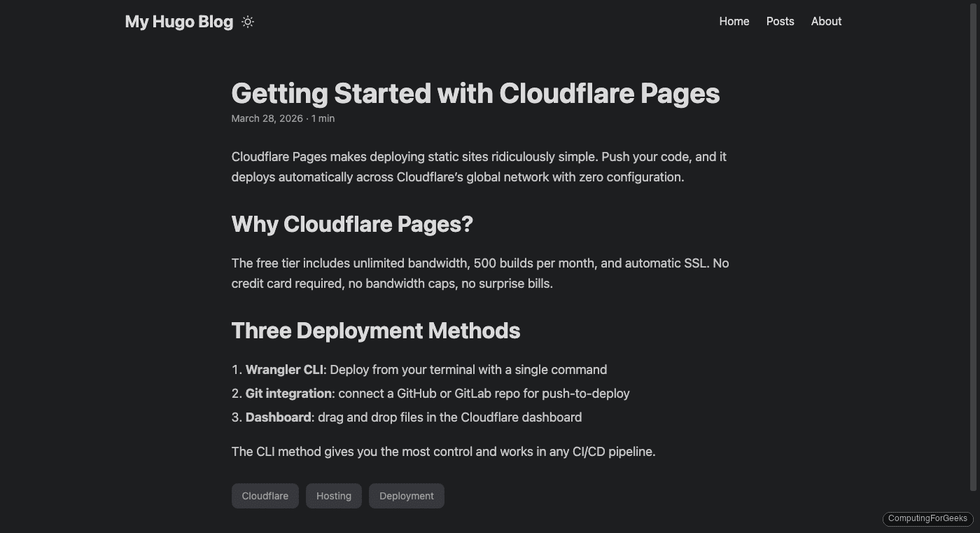Click the Why Cloudflare Pages? heading
The height and width of the screenshot is (533, 980).
352,223
